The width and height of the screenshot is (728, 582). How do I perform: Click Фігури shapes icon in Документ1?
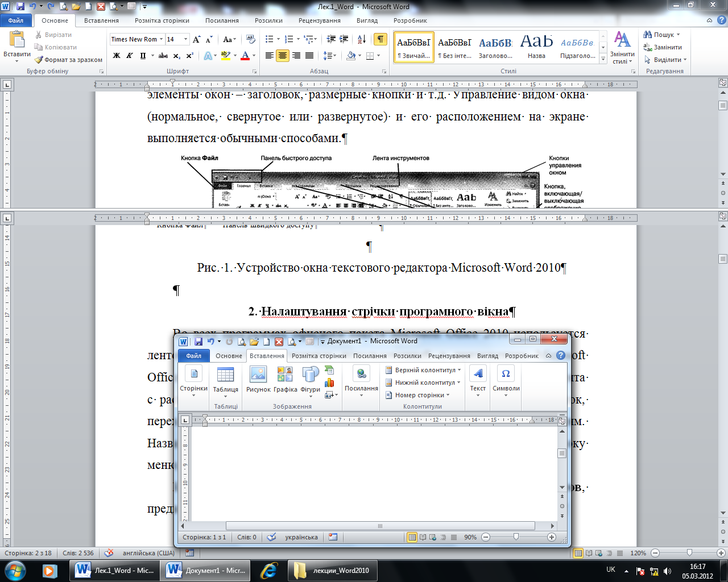point(311,381)
